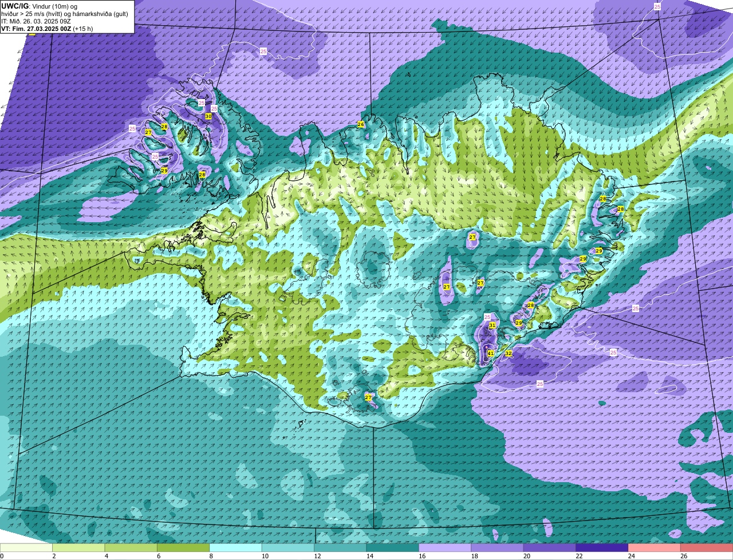This screenshot has height=560, width=733.
Task: Click the 22–24 m/s dark indigo legend swatch
Action: click(602, 547)
